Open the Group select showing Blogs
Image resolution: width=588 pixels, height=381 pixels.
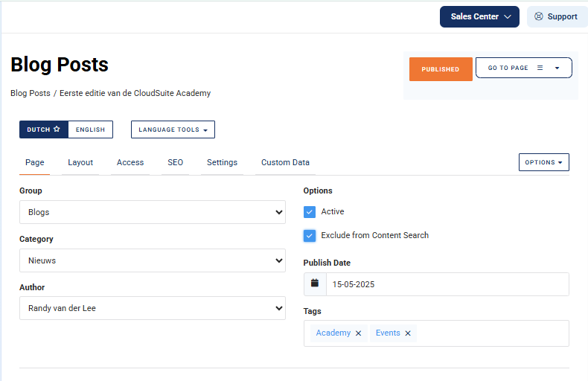[153, 212]
